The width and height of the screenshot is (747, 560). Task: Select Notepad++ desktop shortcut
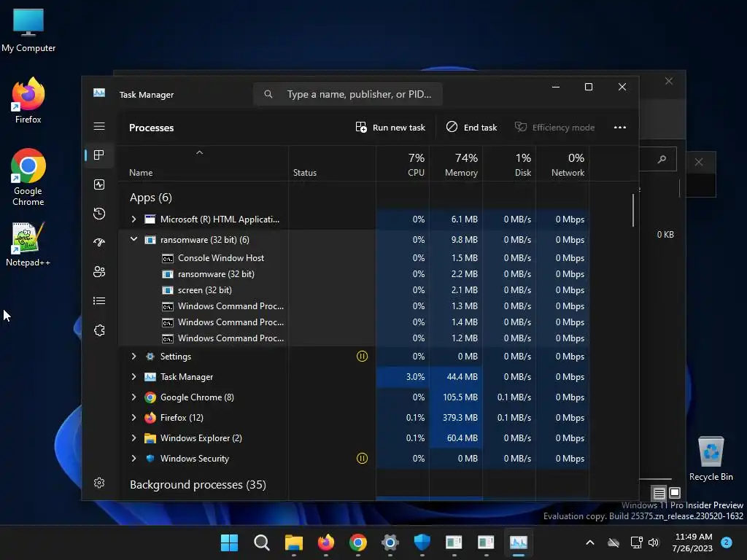point(28,244)
